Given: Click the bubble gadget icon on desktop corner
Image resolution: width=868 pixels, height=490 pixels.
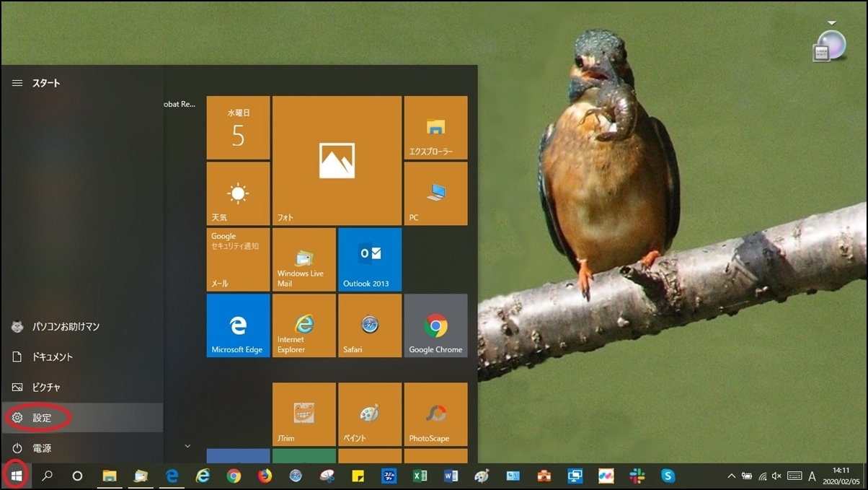Looking at the screenshot, I should coord(830,45).
